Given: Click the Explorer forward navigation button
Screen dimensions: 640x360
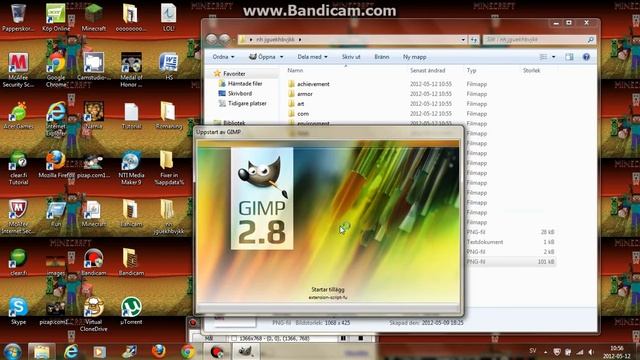Looking at the screenshot, I should (x=225, y=40).
